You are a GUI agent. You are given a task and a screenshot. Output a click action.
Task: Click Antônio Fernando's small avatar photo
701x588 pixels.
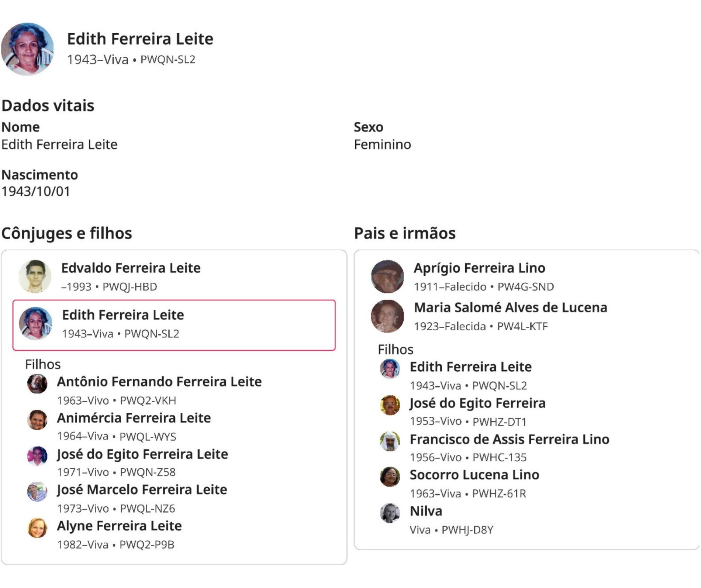37,384
